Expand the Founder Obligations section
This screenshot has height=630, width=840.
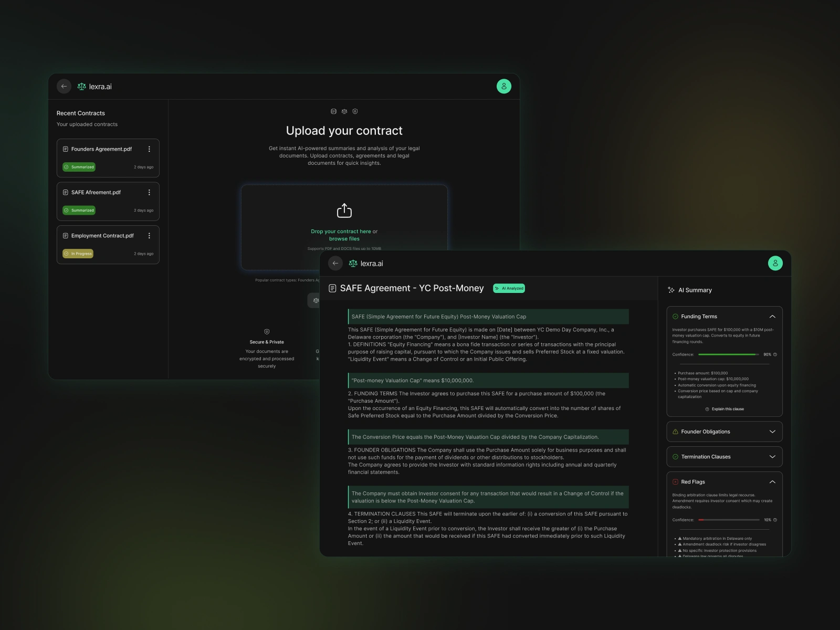[x=772, y=432]
